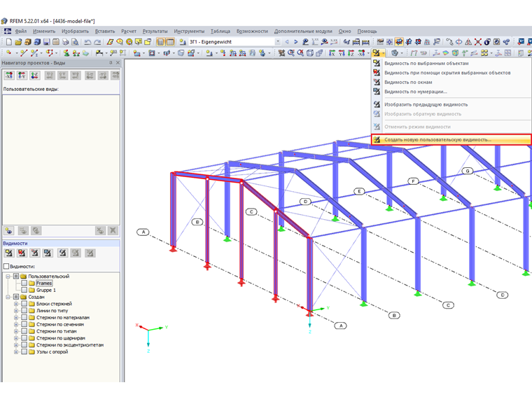Click the navigator Z view icon
532x399 pixels.
[35, 76]
